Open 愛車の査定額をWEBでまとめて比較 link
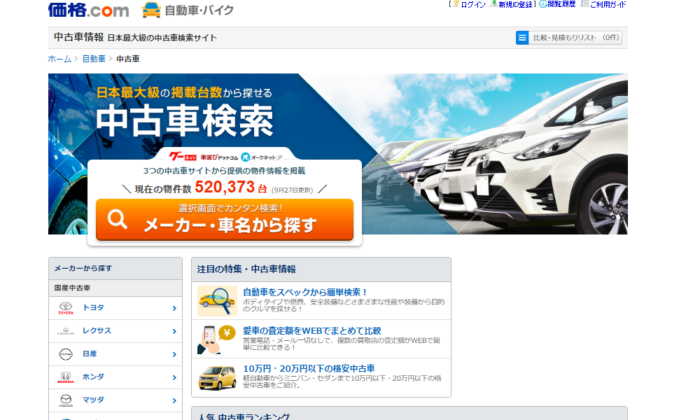 coord(312,331)
